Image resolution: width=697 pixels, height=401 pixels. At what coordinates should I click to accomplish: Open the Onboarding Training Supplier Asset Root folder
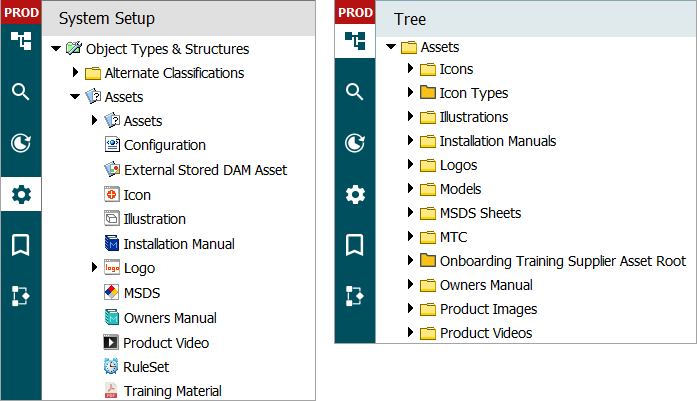tap(562, 261)
